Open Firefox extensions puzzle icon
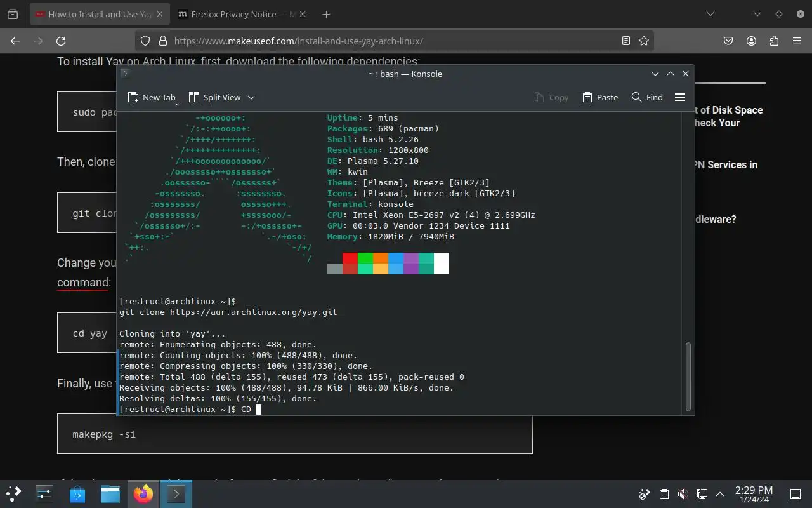The height and width of the screenshot is (508, 812). [774, 41]
